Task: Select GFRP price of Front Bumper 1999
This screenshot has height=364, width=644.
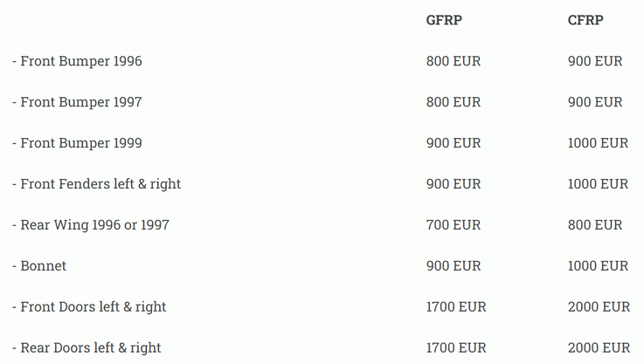Action: pos(454,143)
